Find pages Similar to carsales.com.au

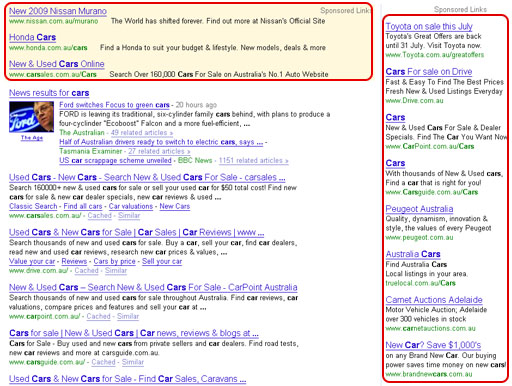tap(129, 216)
